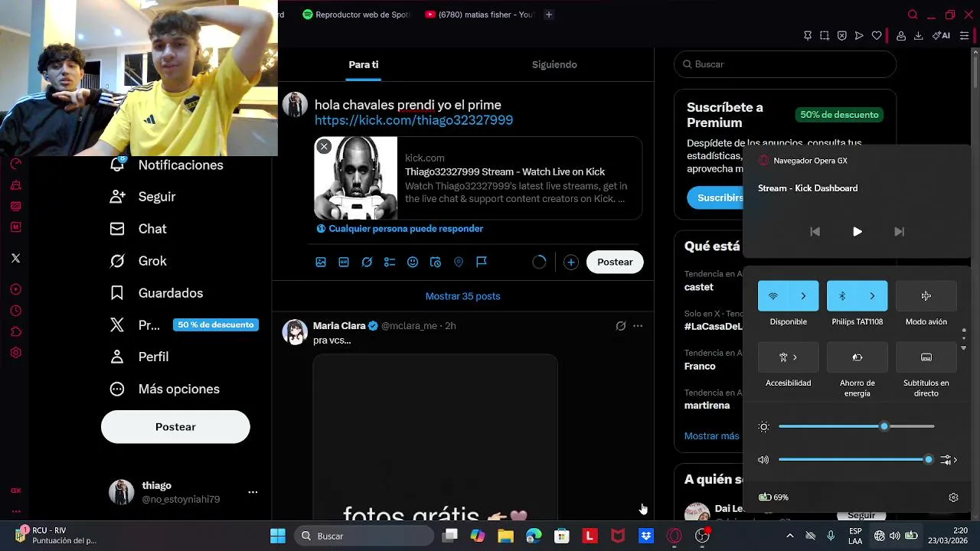This screenshot has height=551, width=980.
Task: Add another post with plus button
Action: tap(570, 262)
